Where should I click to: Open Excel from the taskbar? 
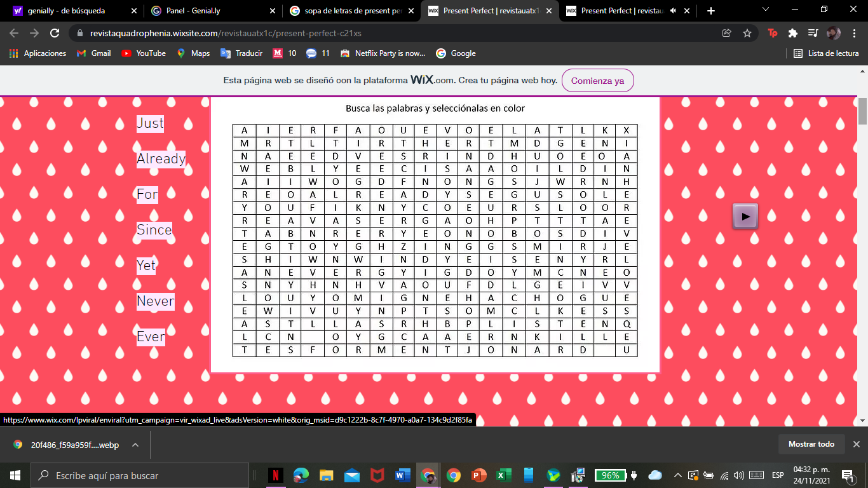click(503, 475)
